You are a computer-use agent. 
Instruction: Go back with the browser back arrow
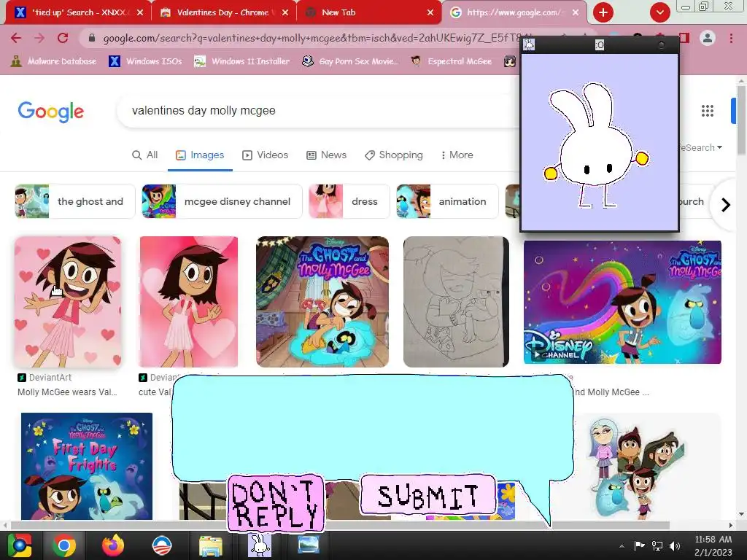pyautogui.click(x=16, y=38)
